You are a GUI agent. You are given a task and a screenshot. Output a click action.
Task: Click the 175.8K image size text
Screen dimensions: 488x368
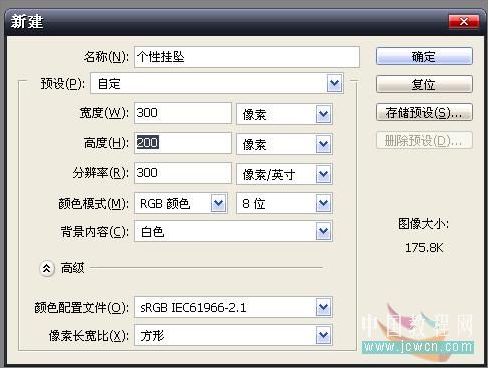(424, 248)
